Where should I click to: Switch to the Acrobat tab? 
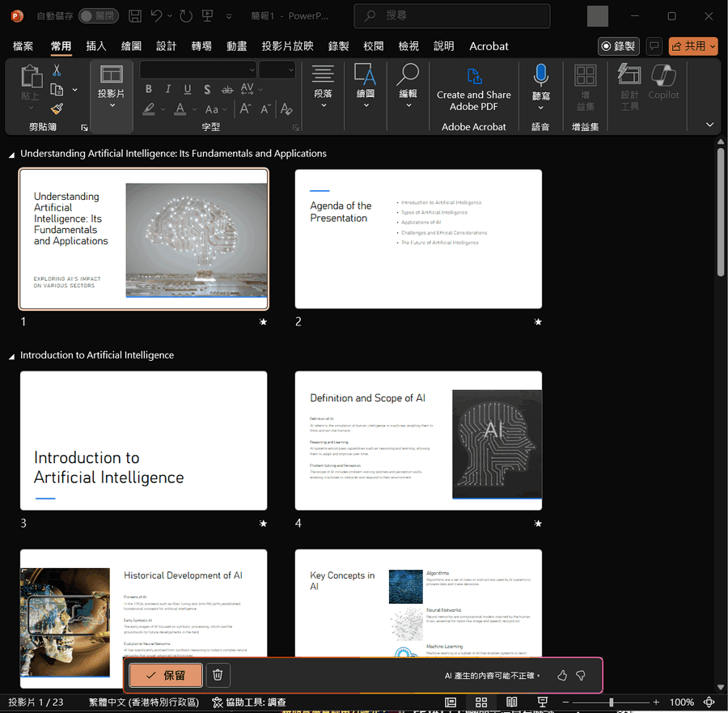pyautogui.click(x=489, y=46)
